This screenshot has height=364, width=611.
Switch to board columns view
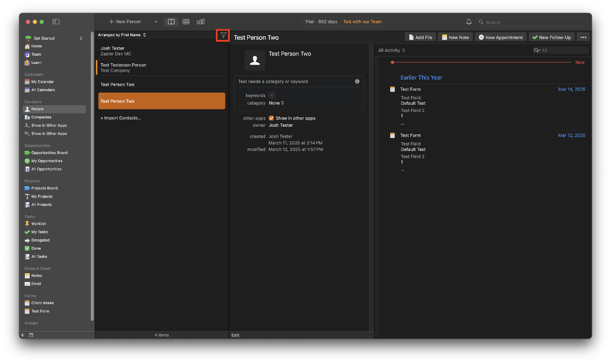[200, 22]
